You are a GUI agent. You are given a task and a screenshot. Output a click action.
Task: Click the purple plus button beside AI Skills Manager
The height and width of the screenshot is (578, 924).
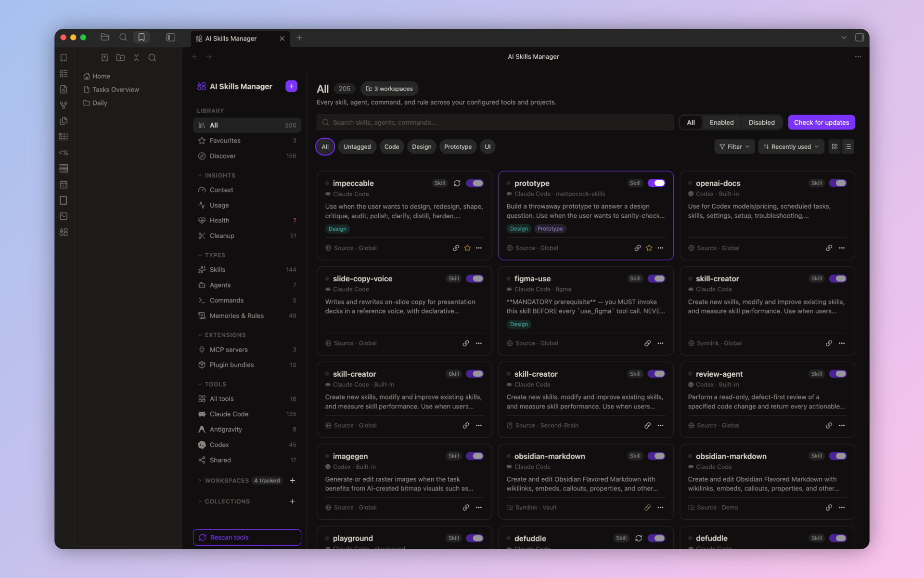291,86
